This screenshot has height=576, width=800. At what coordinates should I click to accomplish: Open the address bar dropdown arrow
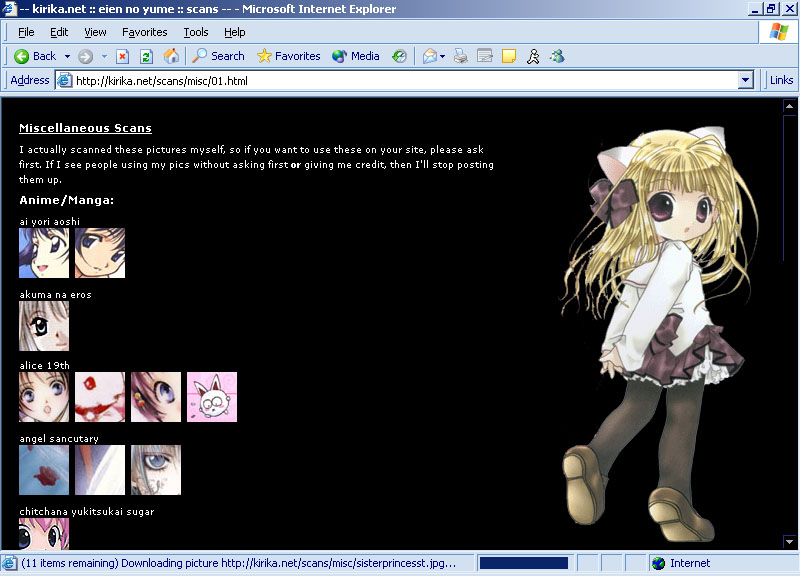[745, 80]
